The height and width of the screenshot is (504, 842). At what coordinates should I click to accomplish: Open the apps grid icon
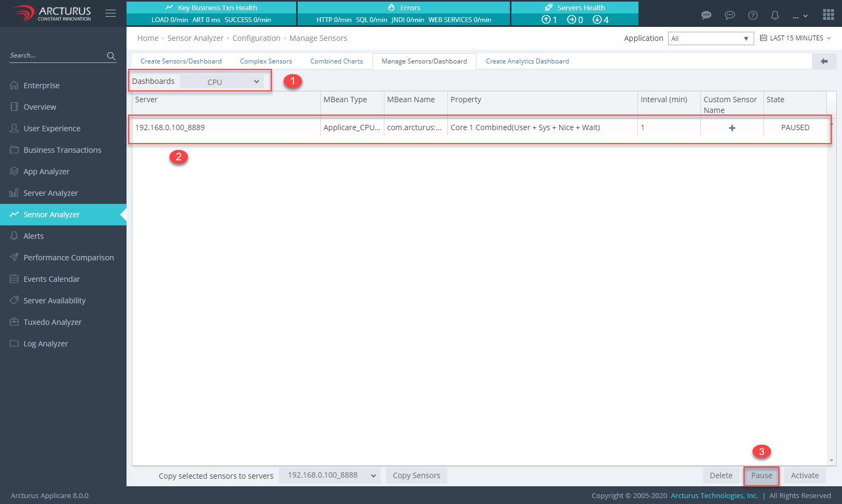pyautogui.click(x=828, y=15)
